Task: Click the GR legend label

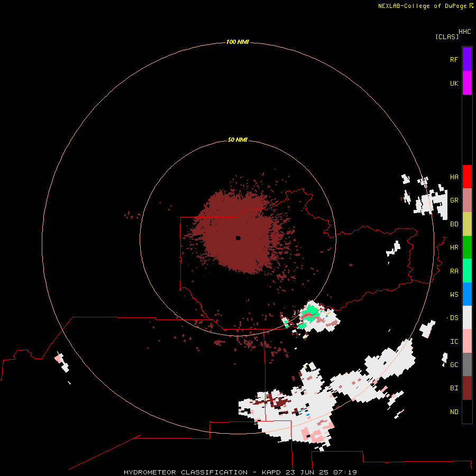Action: (454, 200)
